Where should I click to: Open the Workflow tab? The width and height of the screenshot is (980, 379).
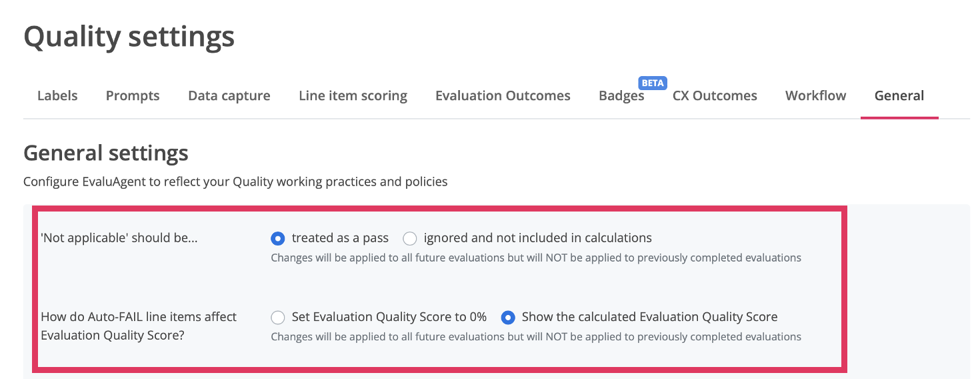(x=815, y=95)
